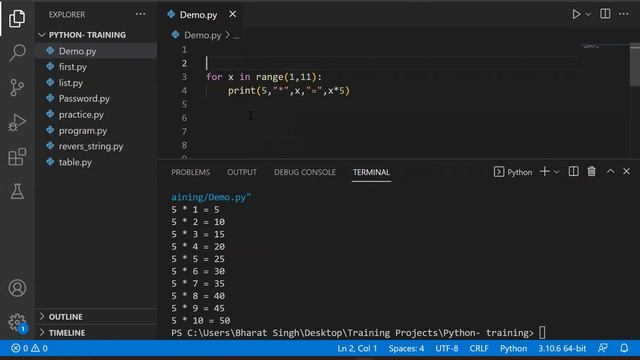The height and width of the screenshot is (360, 640).
Task: Split the terminal panel
Action: [573, 171]
